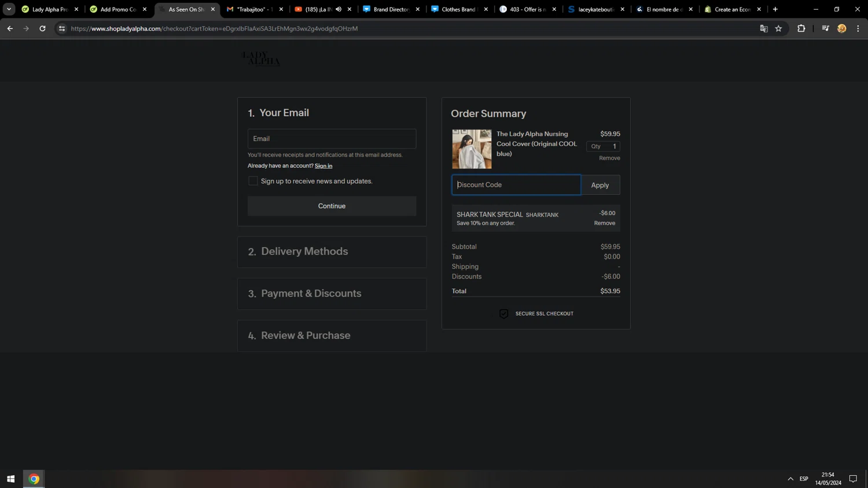
Task: Switch to Add Promo Code tab
Action: click(x=118, y=9)
